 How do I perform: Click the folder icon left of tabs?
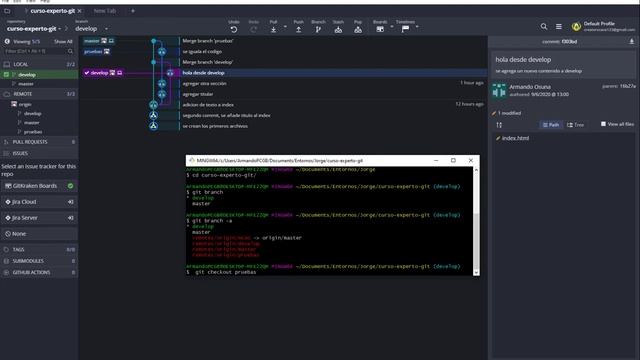[x=7, y=11]
